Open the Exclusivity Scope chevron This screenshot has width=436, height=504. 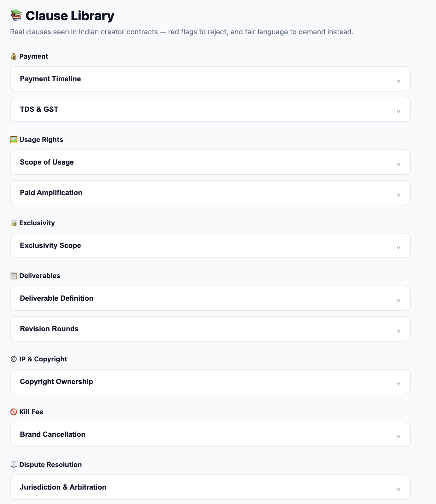[x=398, y=248]
